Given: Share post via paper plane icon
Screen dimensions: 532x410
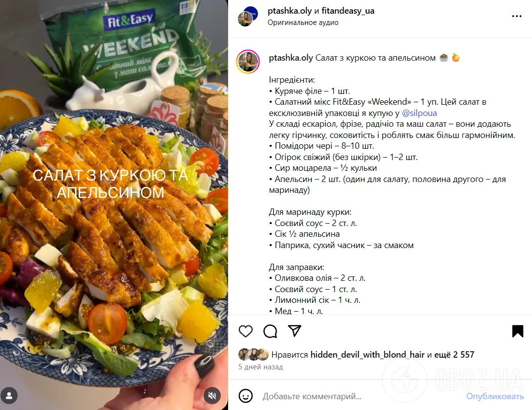Looking at the screenshot, I should 295,331.
